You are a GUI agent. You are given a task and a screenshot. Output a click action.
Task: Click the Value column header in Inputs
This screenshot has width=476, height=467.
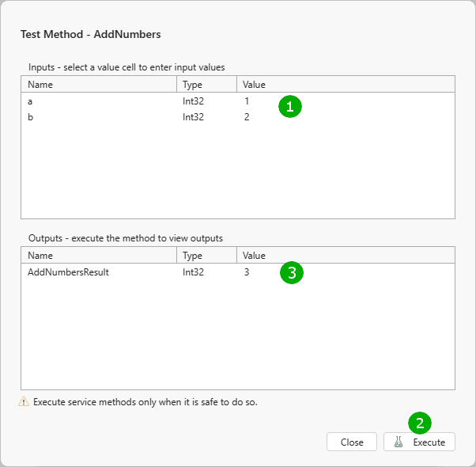254,84
